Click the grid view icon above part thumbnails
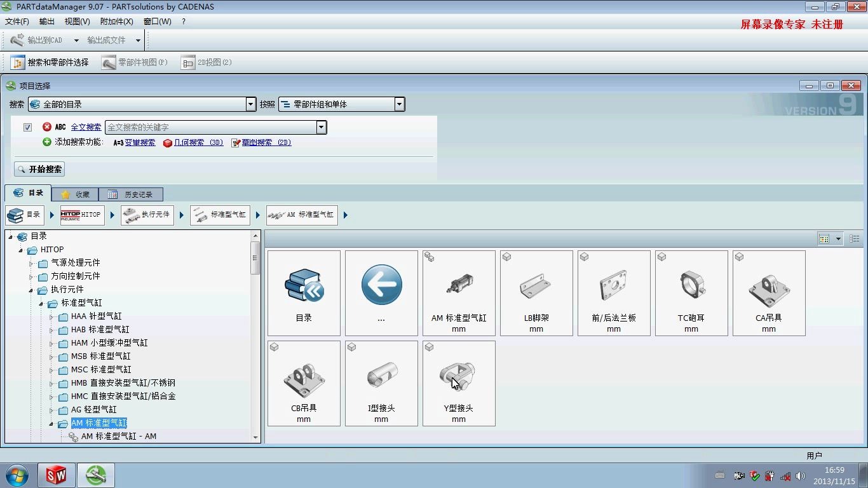868x488 pixels. click(x=825, y=238)
